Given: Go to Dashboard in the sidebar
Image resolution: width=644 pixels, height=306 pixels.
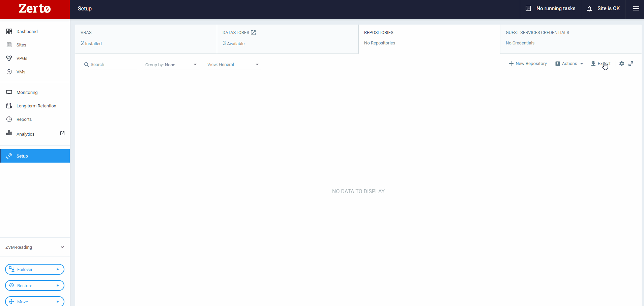Looking at the screenshot, I should click(x=27, y=31).
